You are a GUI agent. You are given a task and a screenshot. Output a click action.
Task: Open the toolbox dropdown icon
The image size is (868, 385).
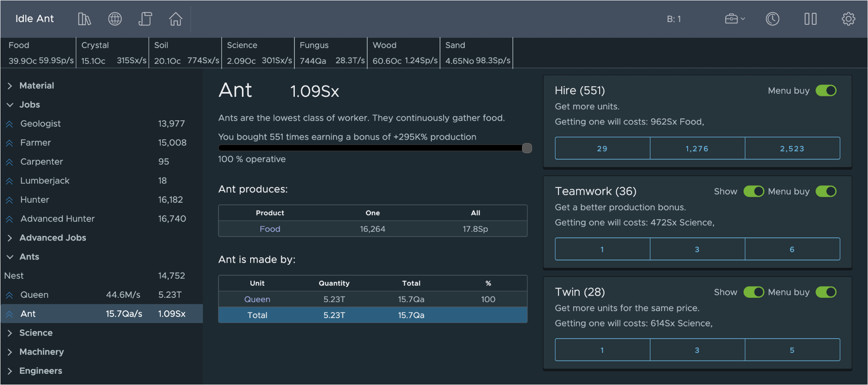[x=735, y=19]
